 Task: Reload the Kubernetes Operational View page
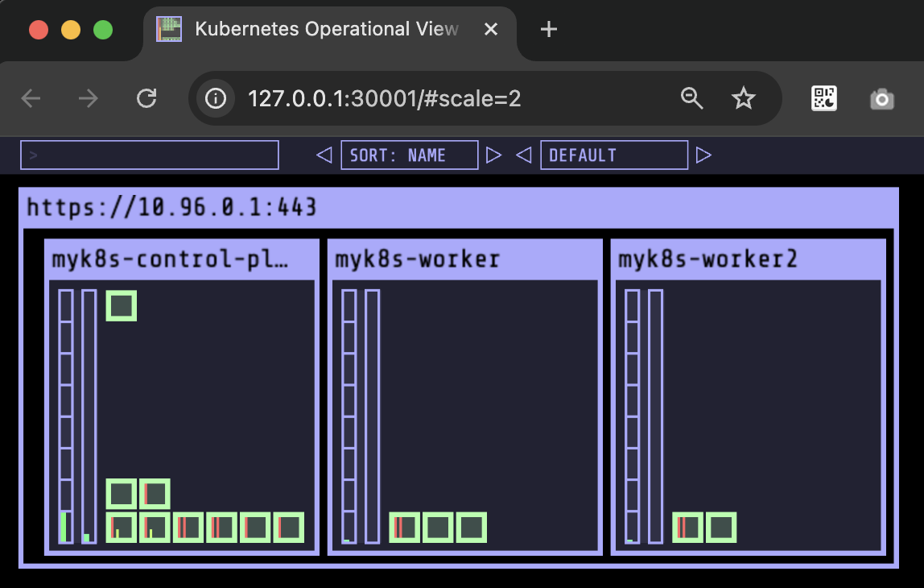click(x=146, y=98)
